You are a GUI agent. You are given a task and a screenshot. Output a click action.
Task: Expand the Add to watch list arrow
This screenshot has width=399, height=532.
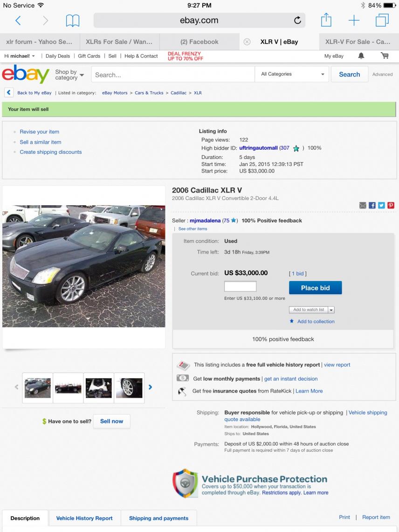pyautogui.click(x=331, y=310)
